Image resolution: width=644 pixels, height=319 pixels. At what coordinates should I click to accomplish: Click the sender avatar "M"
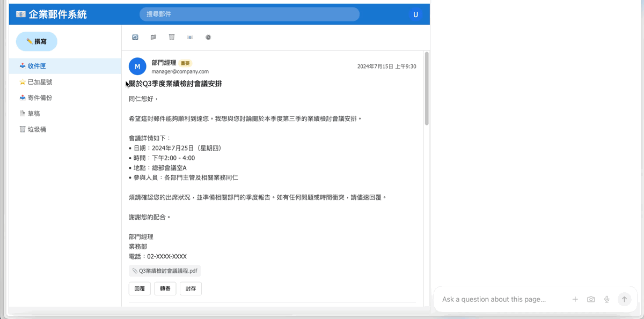tap(137, 66)
